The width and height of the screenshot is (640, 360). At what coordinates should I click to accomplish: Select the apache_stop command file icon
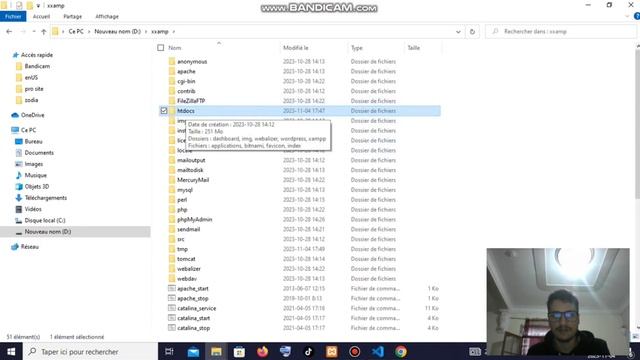click(172, 298)
